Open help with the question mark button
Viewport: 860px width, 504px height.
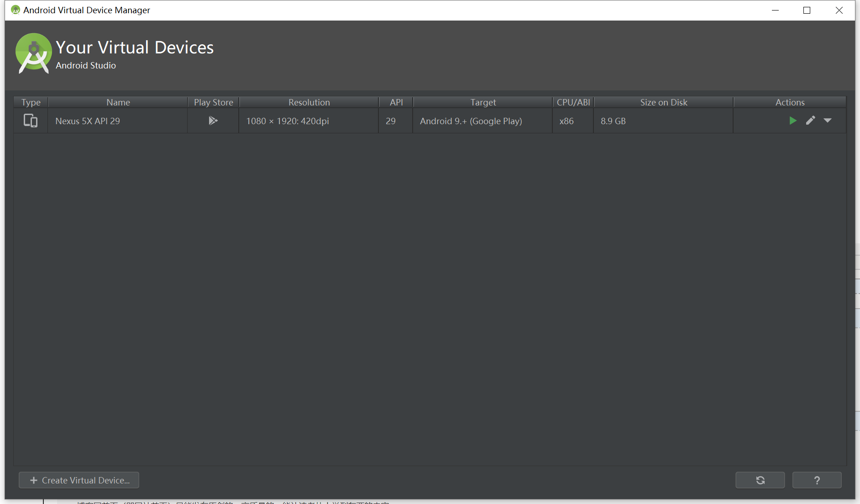click(x=817, y=480)
